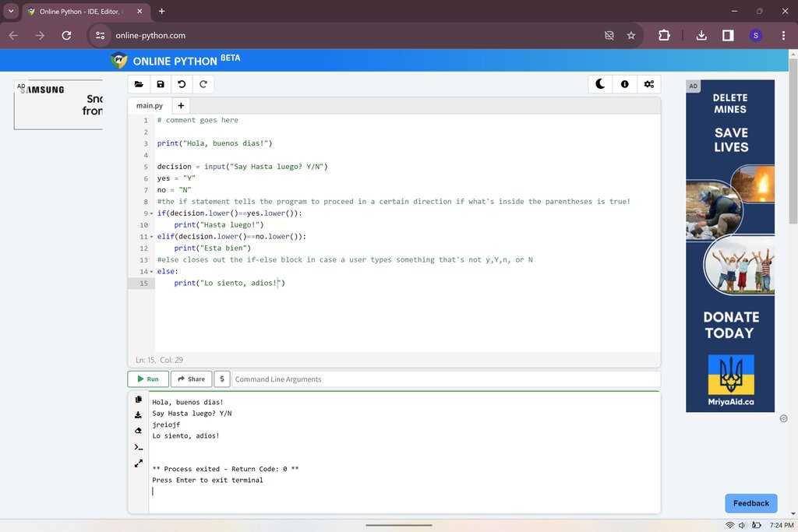Collapse the elif block fold arrow on line 11
This screenshot has width=798, height=532.
[151, 237]
